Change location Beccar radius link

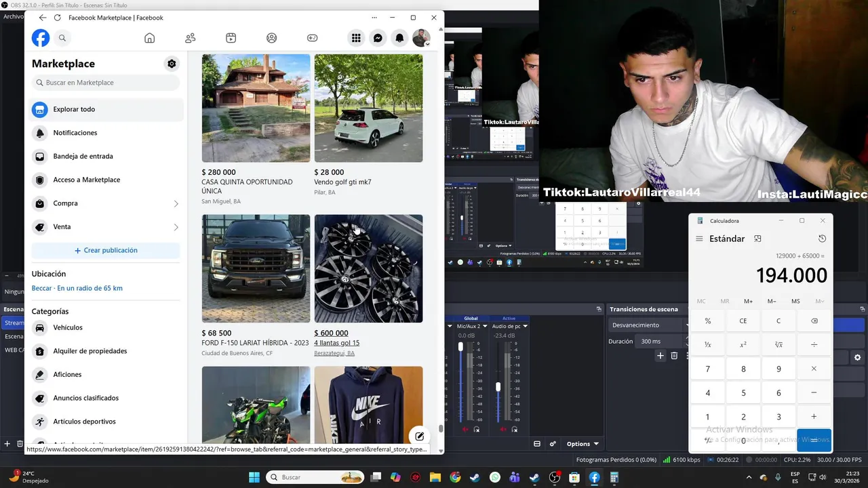pos(77,288)
